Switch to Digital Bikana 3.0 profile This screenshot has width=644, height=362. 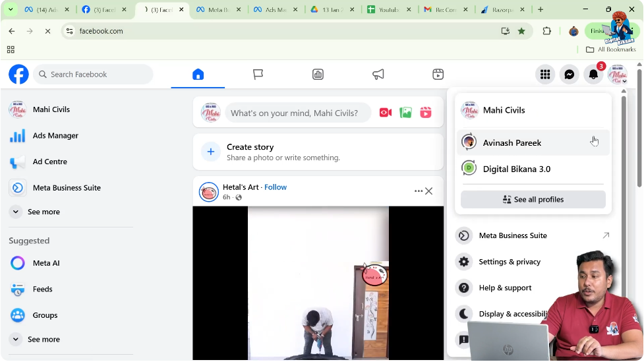tap(533, 169)
